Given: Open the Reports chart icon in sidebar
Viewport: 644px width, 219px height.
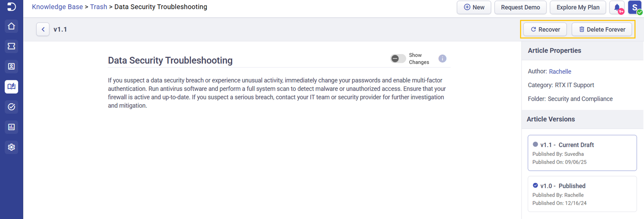Looking at the screenshot, I should point(11,127).
